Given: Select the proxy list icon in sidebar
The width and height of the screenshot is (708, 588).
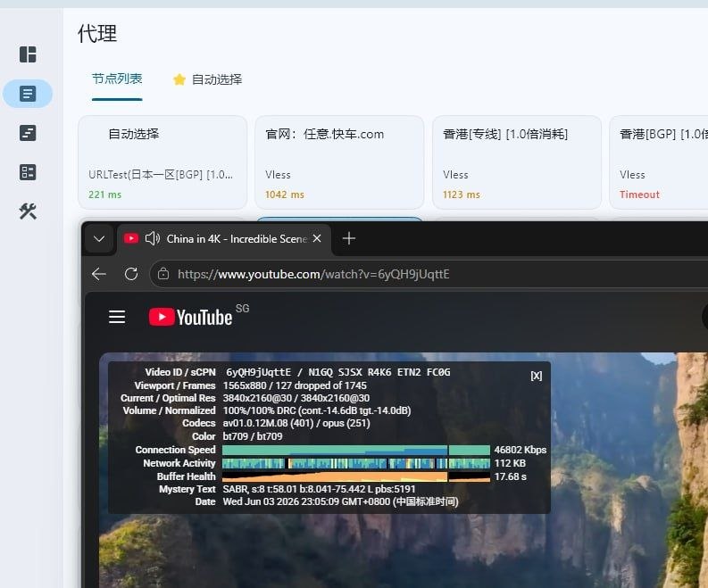Looking at the screenshot, I should tap(28, 94).
